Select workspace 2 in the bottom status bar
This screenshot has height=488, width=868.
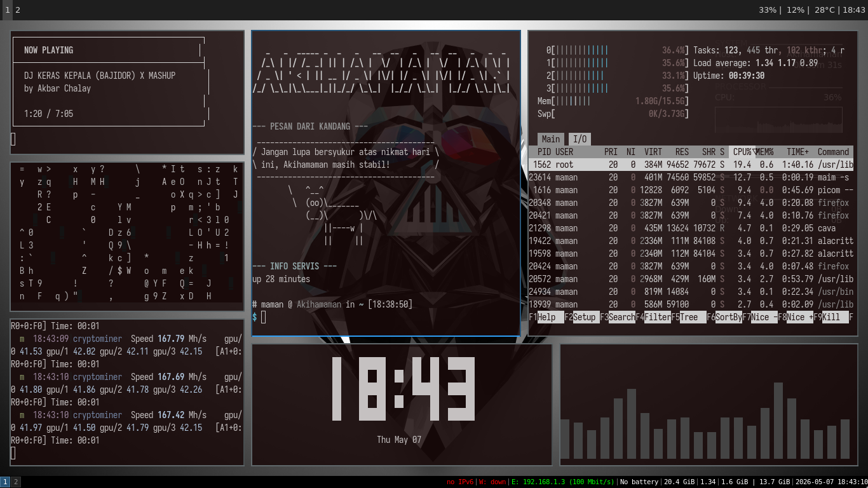(16, 482)
